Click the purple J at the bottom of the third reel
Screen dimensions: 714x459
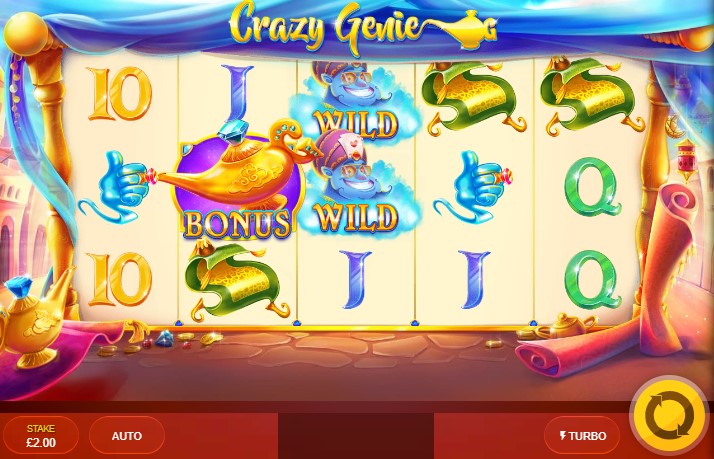tap(356, 280)
